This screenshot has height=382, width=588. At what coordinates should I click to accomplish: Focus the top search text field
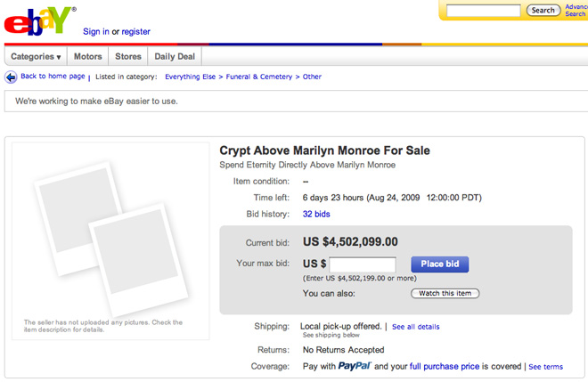click(484, 11)
